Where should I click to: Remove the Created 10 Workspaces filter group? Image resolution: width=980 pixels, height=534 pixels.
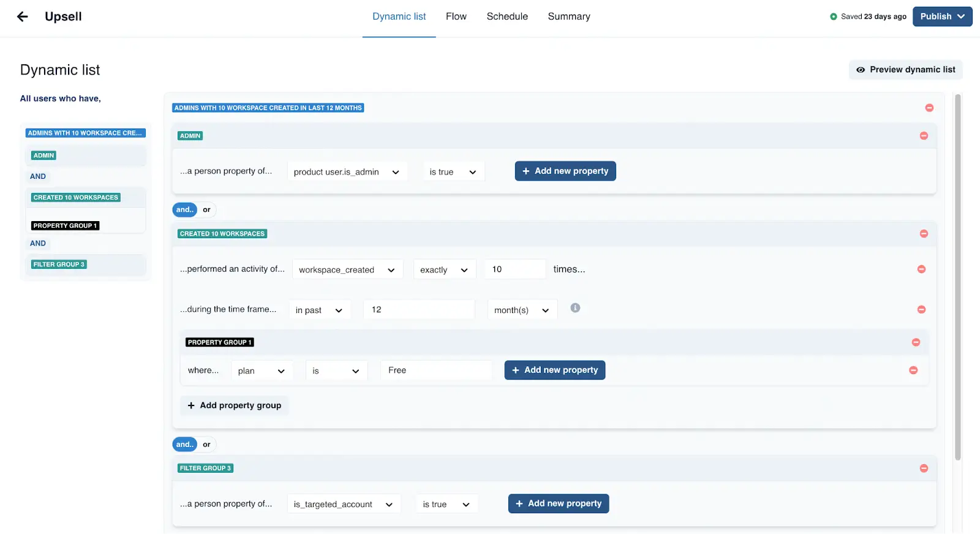(x=924, y=234)
